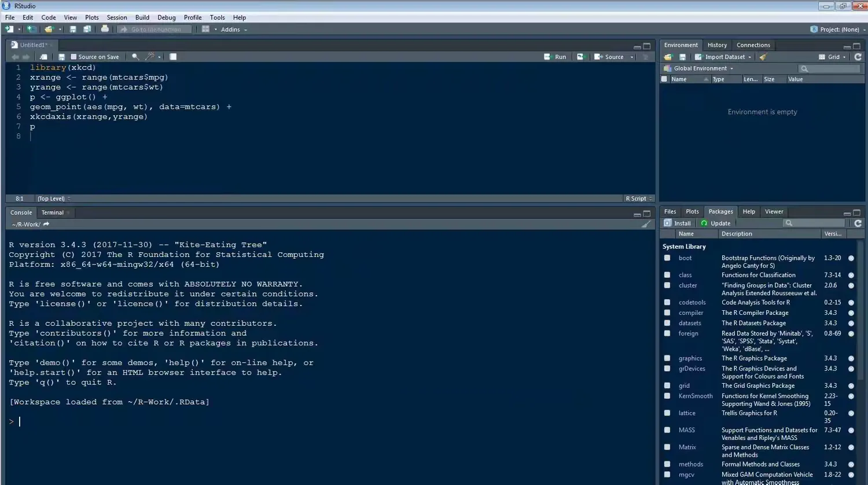Open the Tools menu

[218, 17]
